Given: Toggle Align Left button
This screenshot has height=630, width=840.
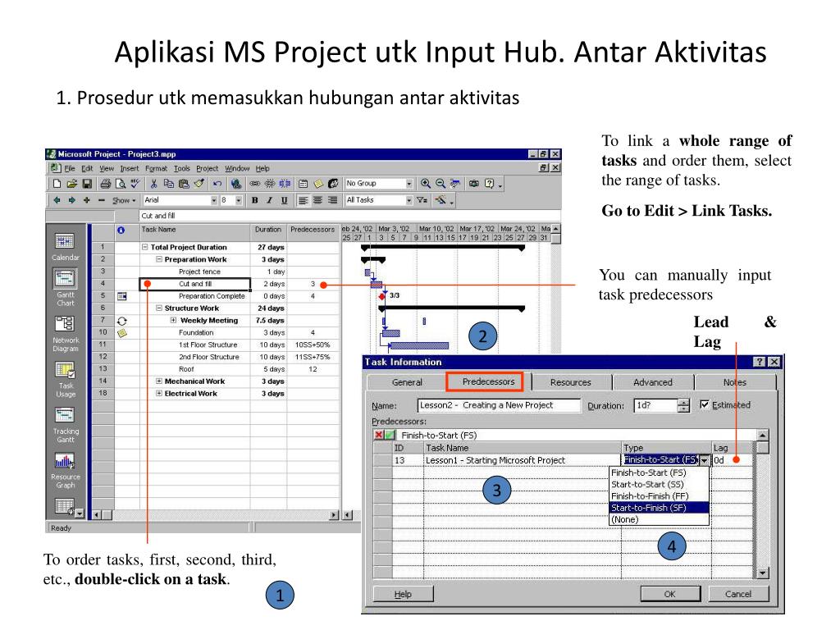Looking at the screenshot, I should (x=304, y=200).
